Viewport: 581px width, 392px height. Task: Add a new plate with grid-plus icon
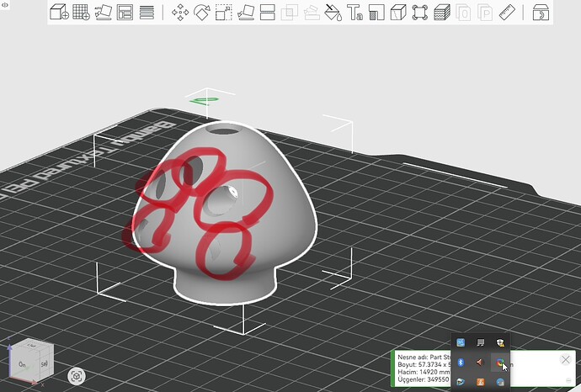click(x=81, y=13)
